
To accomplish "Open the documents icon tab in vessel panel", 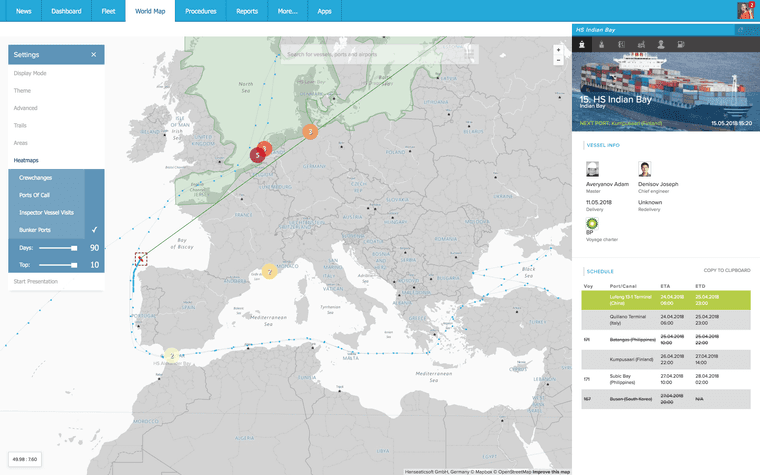I will pos(621,45).
